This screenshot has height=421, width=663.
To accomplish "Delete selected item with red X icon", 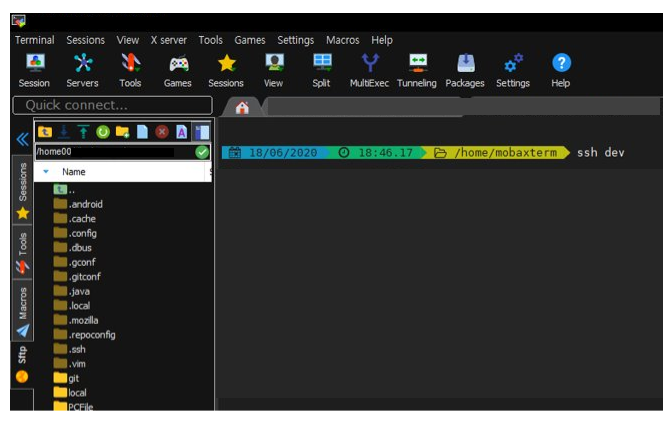I will 162,132.
